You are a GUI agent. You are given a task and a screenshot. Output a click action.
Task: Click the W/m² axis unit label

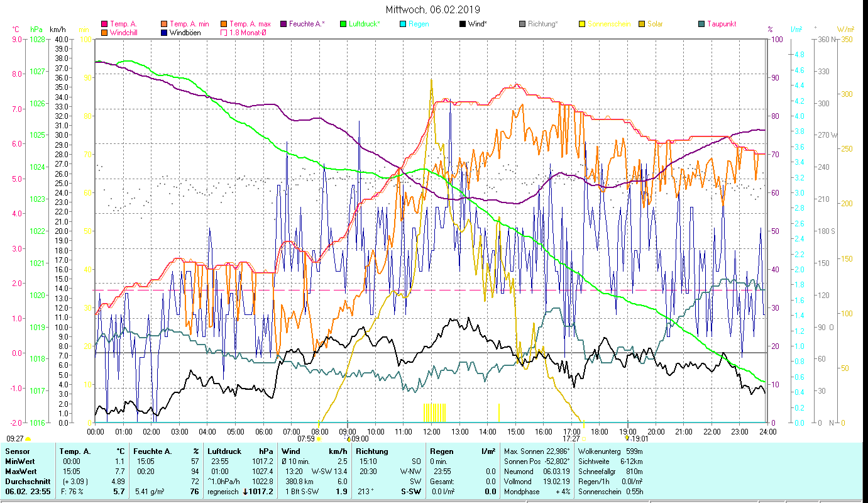846,29
